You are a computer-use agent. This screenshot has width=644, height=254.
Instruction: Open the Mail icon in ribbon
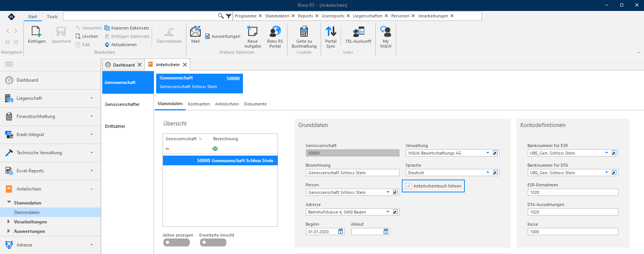click(x=195, y=31)
